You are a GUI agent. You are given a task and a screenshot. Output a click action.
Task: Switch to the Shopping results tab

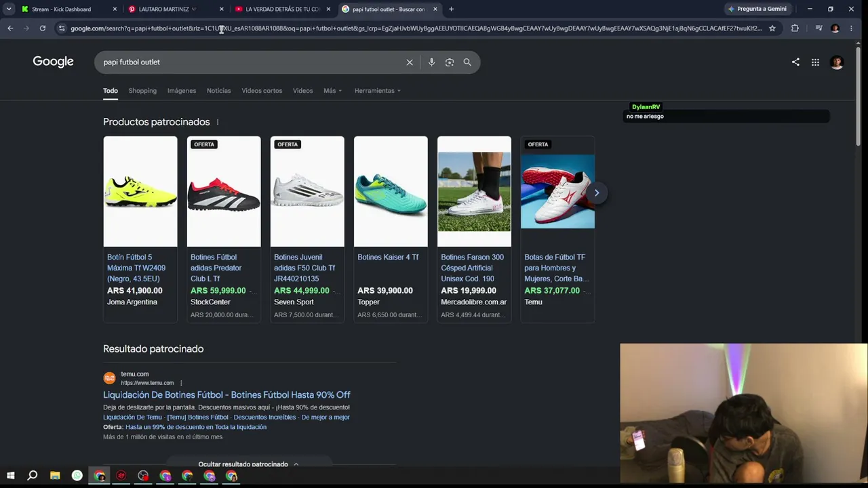click(x=142, y=91)
